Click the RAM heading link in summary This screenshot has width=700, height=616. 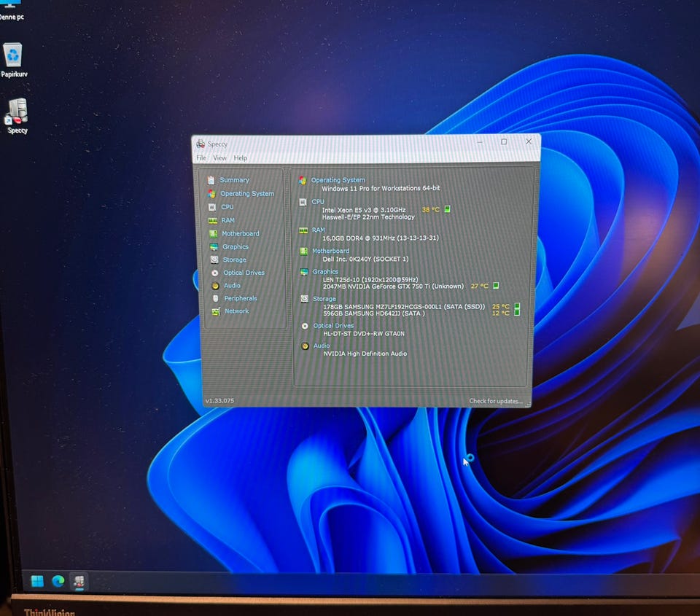pos(319,230)
